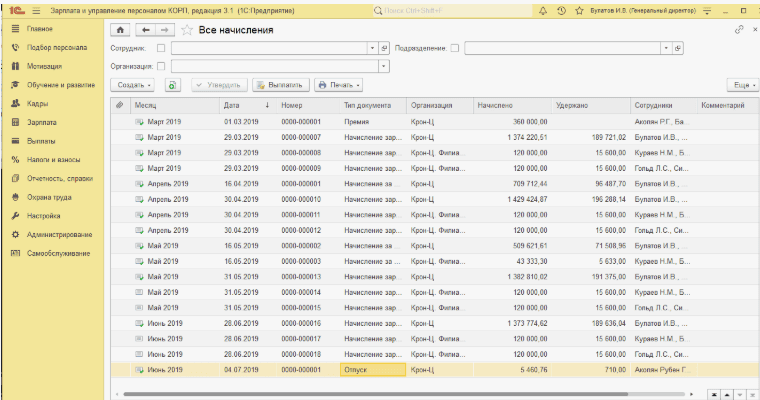Click the link chain icon
The height and width of the screenshot is (400, 760).
[739, 30]
